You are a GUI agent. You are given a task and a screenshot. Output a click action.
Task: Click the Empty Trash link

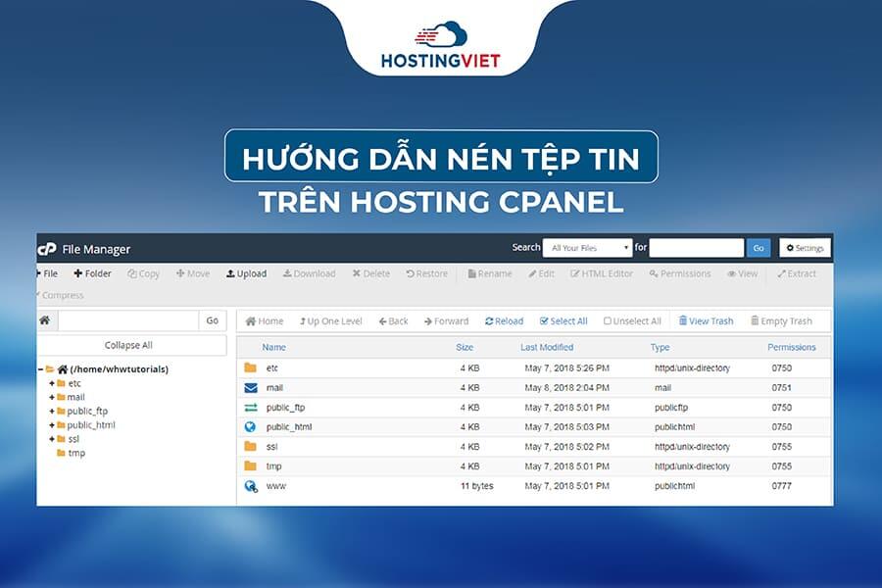point(781,320)
